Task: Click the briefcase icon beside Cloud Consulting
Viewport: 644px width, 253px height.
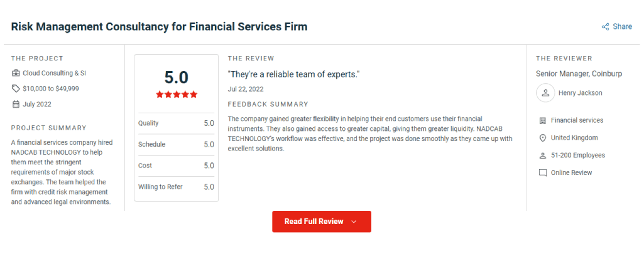Action: [x=16, y=73]
